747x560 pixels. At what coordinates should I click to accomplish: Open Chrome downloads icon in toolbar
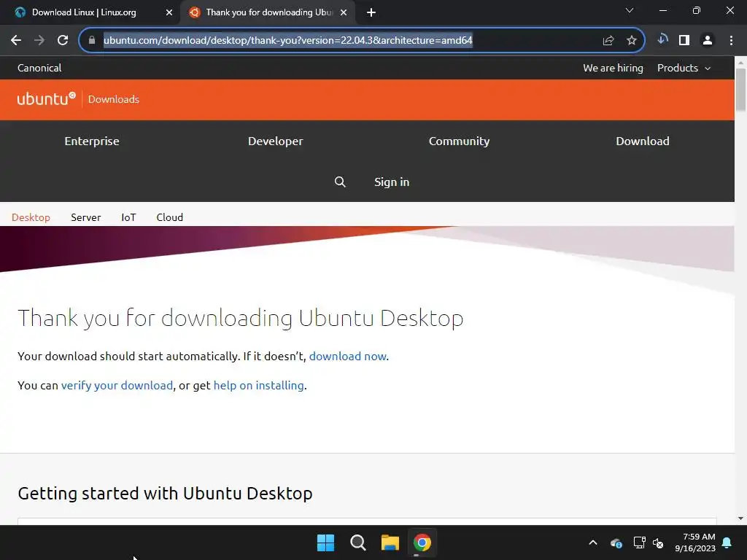tap(662, 39)
